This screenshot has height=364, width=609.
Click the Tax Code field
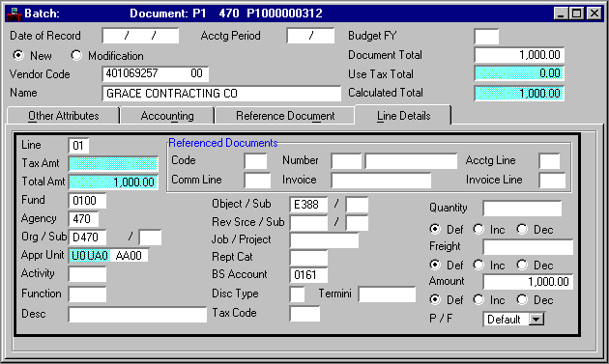click(x=304, y=314)
